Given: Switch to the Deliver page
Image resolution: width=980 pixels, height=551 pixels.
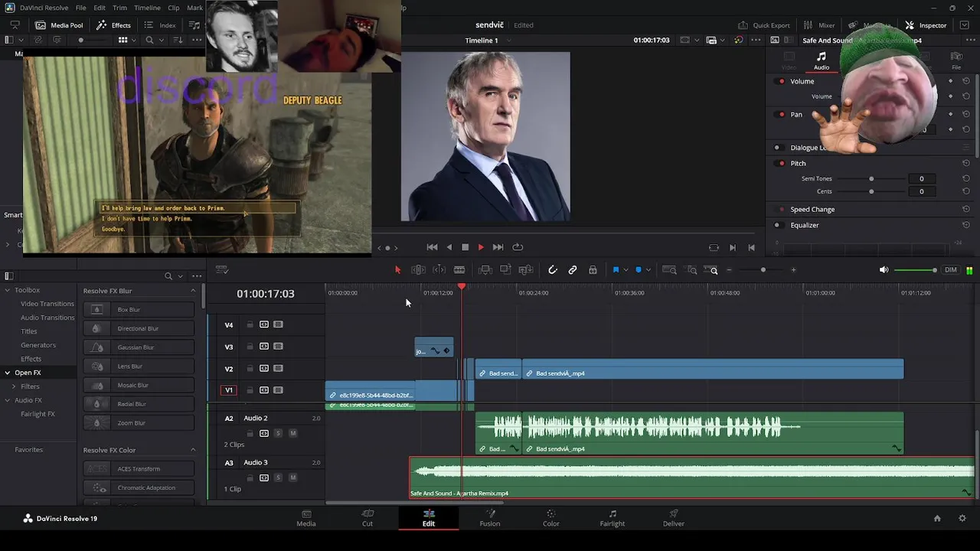Looking at the screenshot, I should pyautogui.click(x=674, y=518).
